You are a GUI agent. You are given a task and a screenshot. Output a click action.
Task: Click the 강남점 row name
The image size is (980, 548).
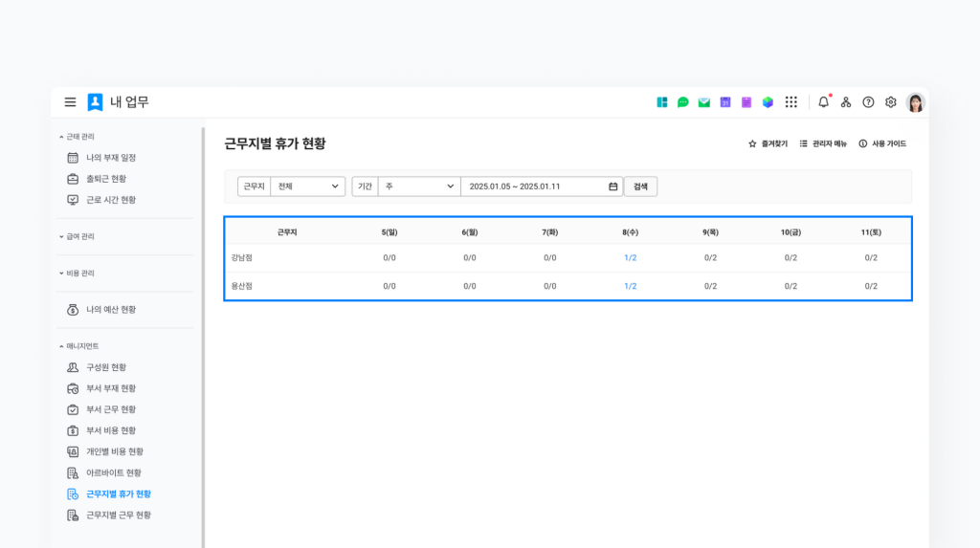pyautogui.click(x=241, y=257)
